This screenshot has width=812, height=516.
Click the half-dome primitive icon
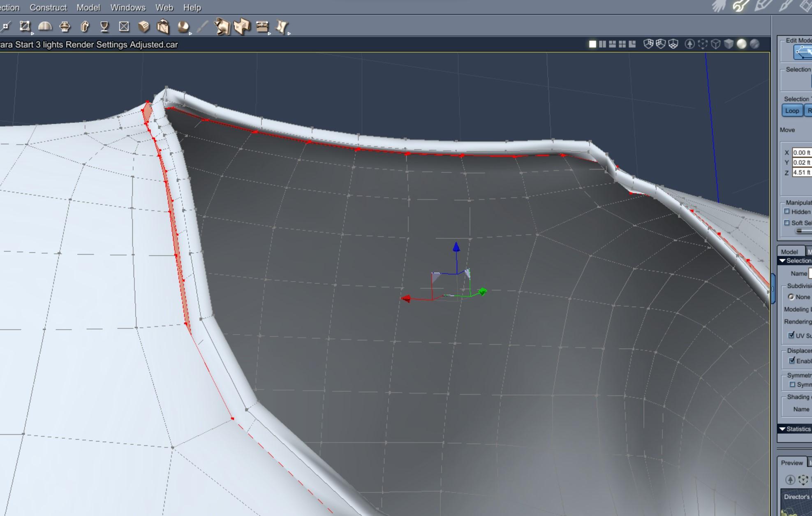click(x=45, y=27)
